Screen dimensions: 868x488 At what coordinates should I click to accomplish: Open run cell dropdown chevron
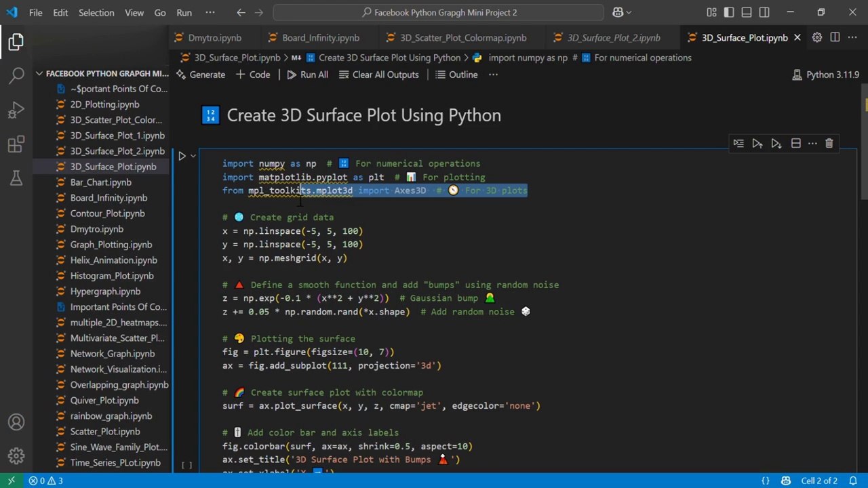(193, 156)
